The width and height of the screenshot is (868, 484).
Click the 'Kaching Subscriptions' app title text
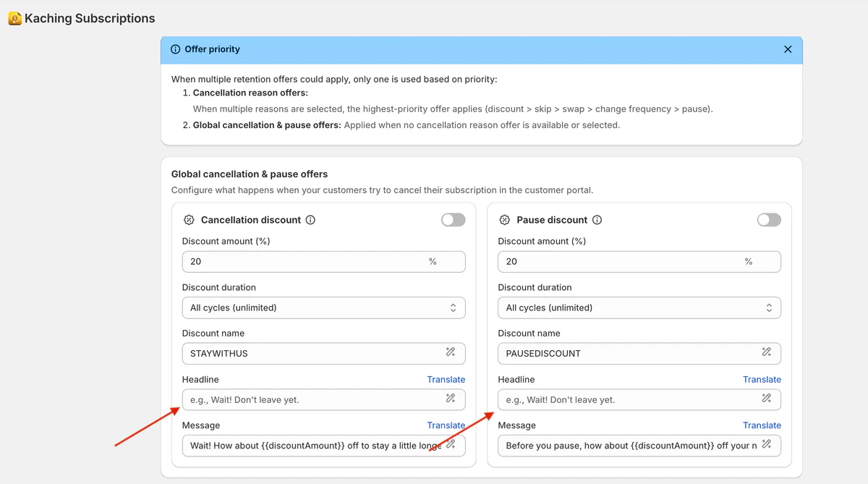click(x=90, y=19)
